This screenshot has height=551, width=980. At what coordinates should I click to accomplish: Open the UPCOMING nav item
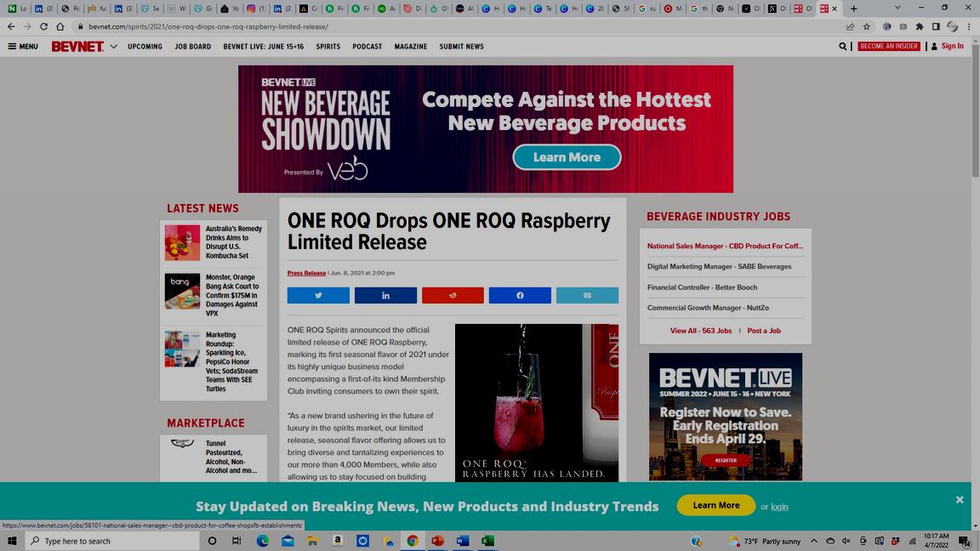point(145,46)
